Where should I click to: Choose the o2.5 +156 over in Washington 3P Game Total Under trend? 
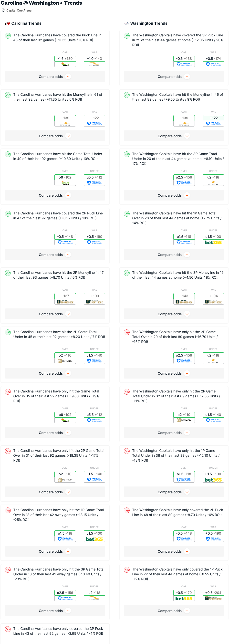(184, 177)
